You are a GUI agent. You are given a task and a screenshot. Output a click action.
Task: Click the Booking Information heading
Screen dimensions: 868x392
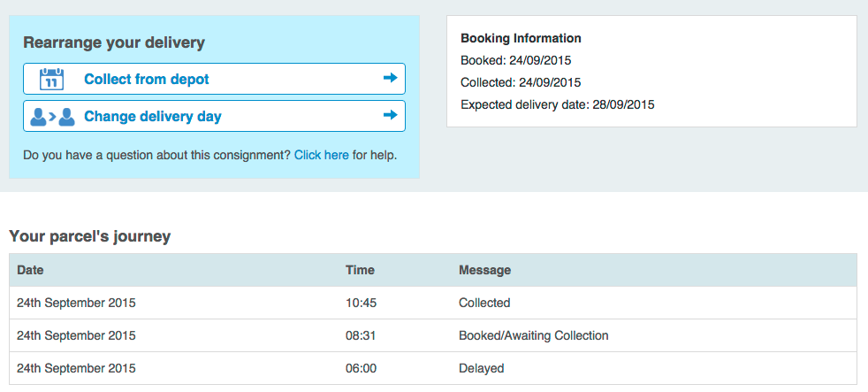click(521, 38)
